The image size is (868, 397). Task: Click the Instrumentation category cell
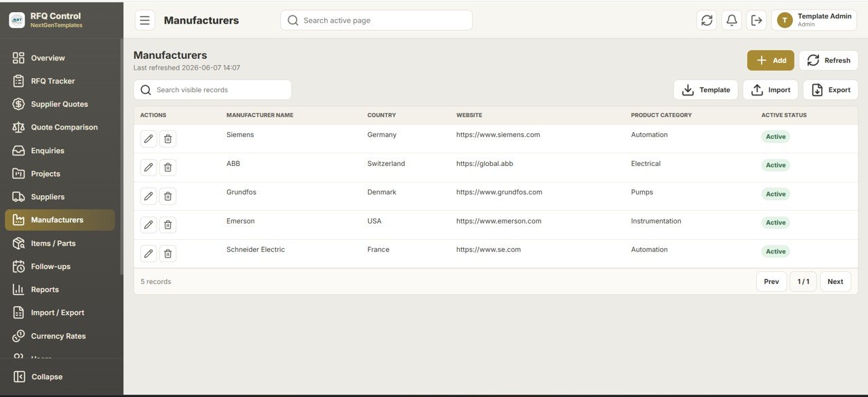pyautogui.click(x=656, y=221)
